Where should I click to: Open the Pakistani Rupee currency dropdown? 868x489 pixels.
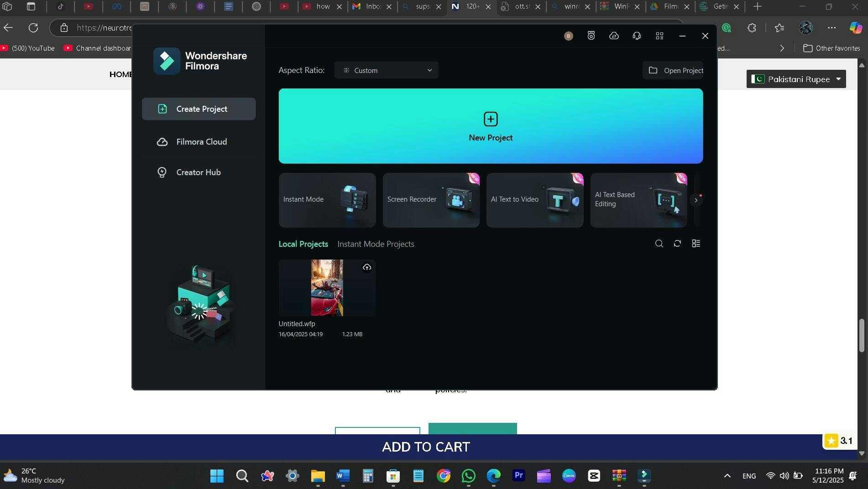796,79
